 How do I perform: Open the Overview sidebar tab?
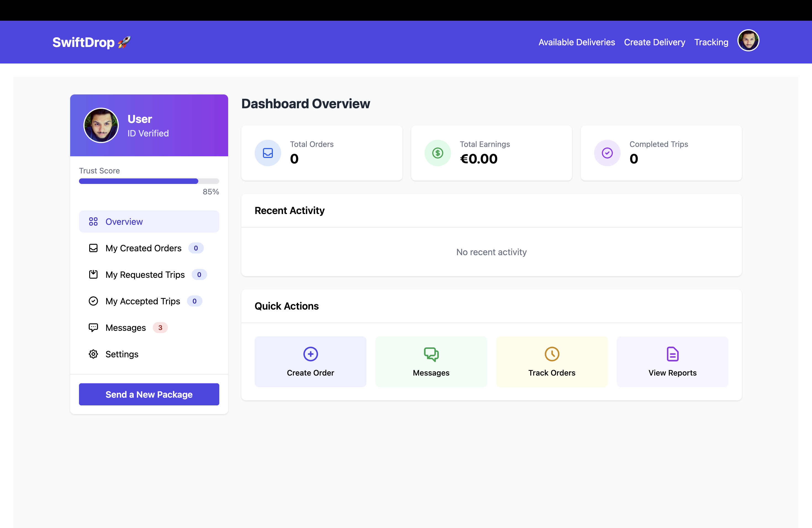[x=149, y=222]
